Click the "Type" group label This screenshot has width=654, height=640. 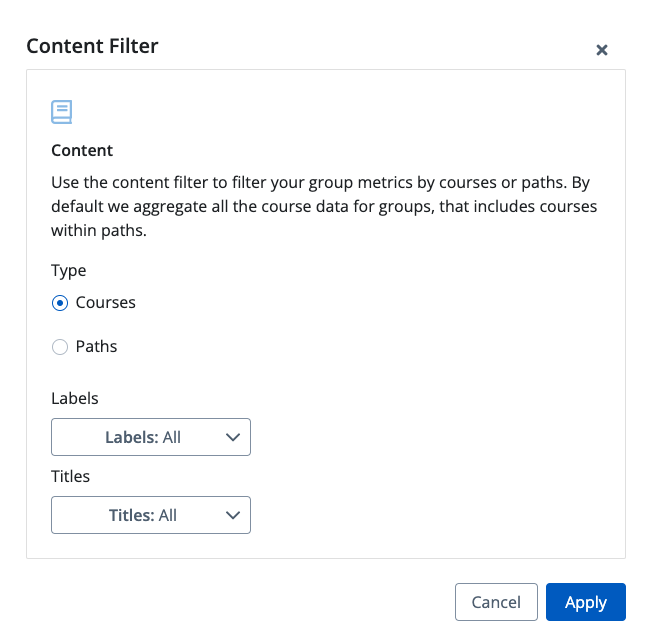pos(69,270)
